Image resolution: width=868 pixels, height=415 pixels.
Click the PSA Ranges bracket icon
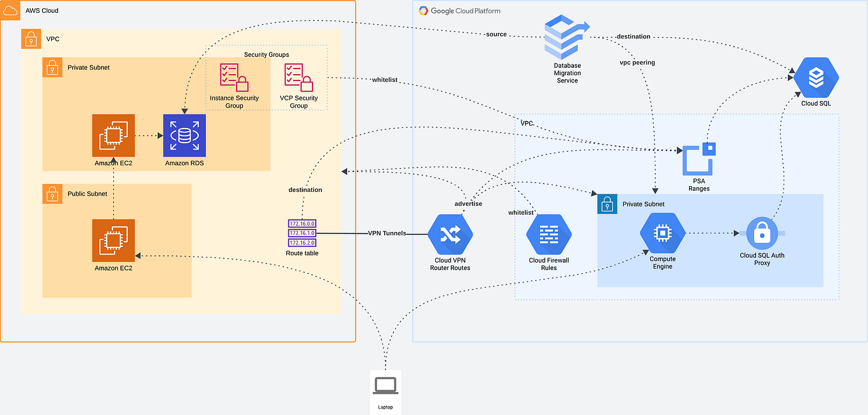[x=698, y=160]
